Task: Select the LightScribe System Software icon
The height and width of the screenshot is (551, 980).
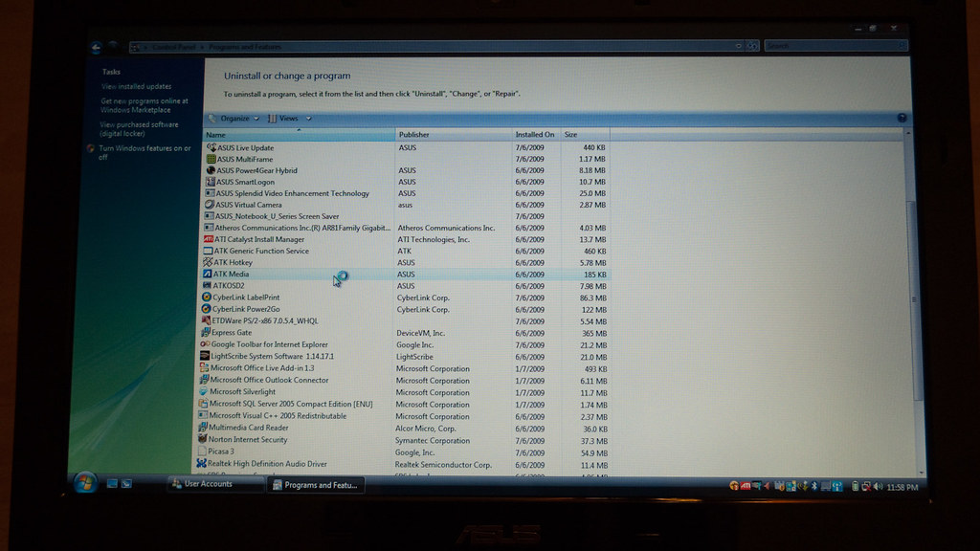Action: point(205,356)
